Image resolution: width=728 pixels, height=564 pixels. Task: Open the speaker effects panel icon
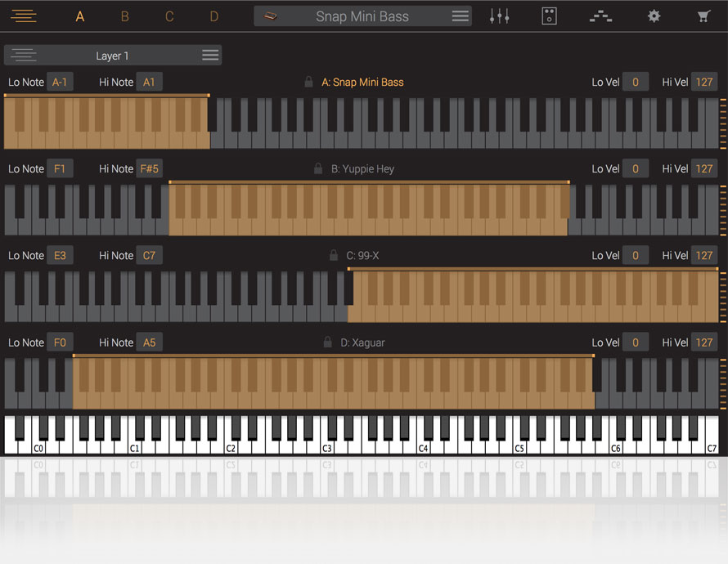point(550,16)
